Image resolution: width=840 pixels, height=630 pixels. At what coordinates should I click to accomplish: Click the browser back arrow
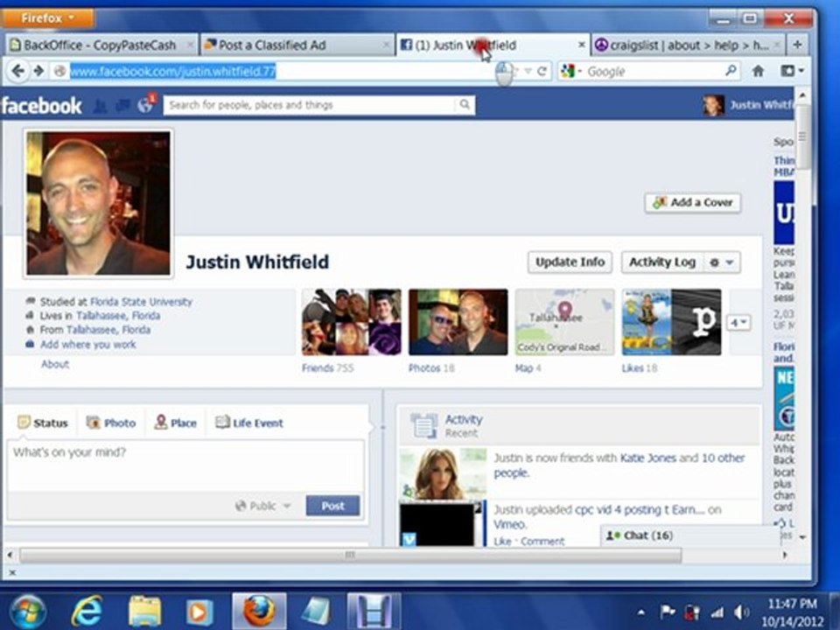pyautogui.click(x=17, y=71)
